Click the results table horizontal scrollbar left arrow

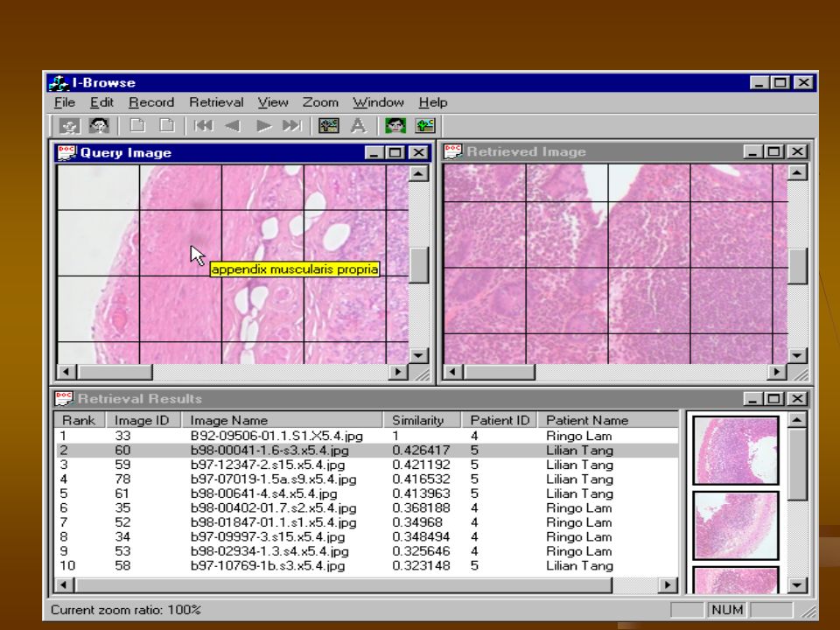[x=64, y=585]
